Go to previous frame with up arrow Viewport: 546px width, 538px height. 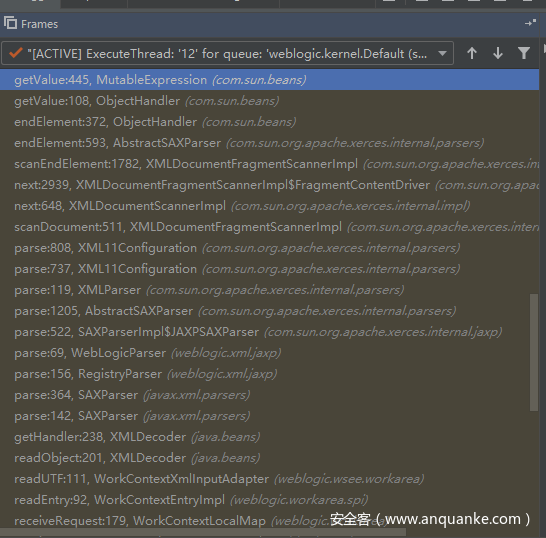[x=472, y=53]
